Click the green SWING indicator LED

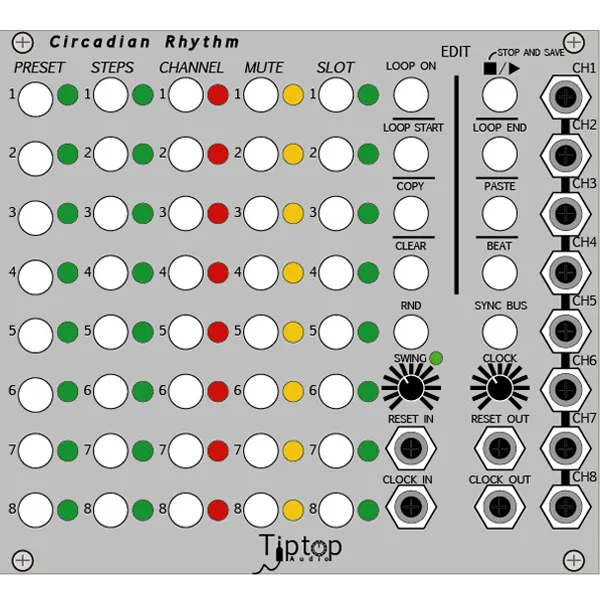[436, 359]
